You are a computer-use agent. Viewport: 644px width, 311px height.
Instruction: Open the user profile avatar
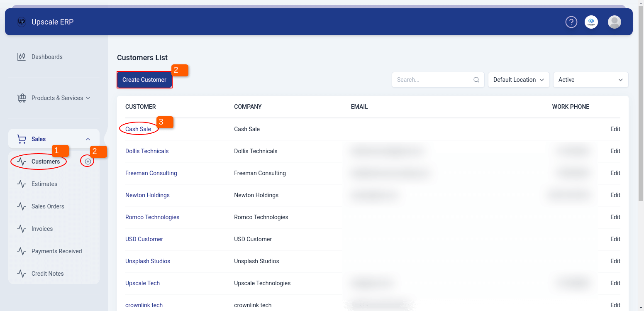pos(614,22)
